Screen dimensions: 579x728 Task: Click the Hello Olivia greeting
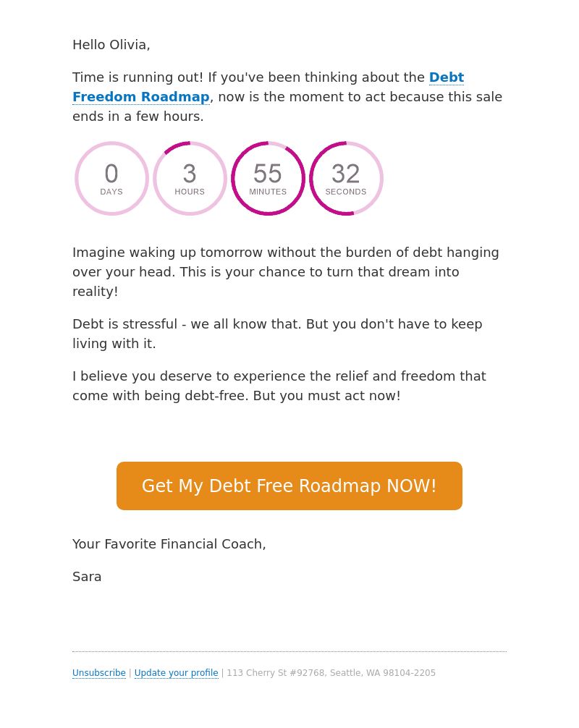[111, 45]
